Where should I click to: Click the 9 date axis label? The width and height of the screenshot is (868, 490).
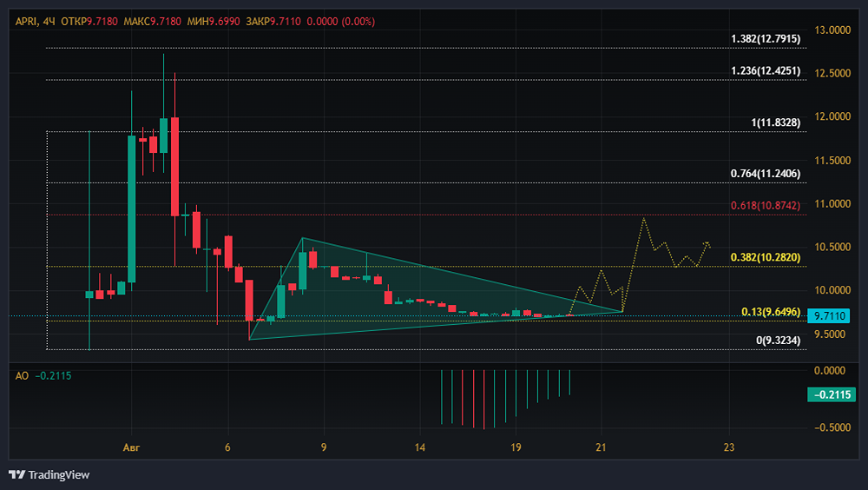[324, 447]
